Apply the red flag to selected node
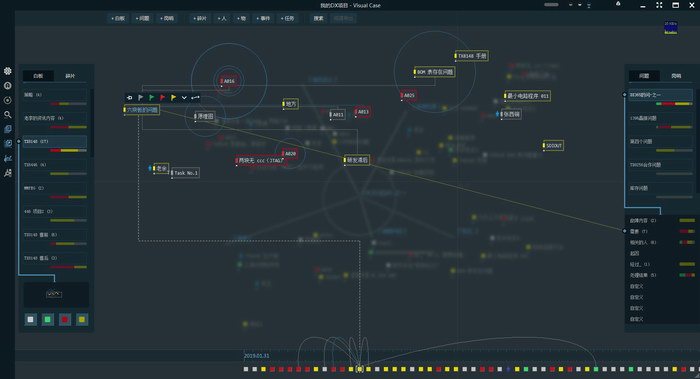 point(162,97)
